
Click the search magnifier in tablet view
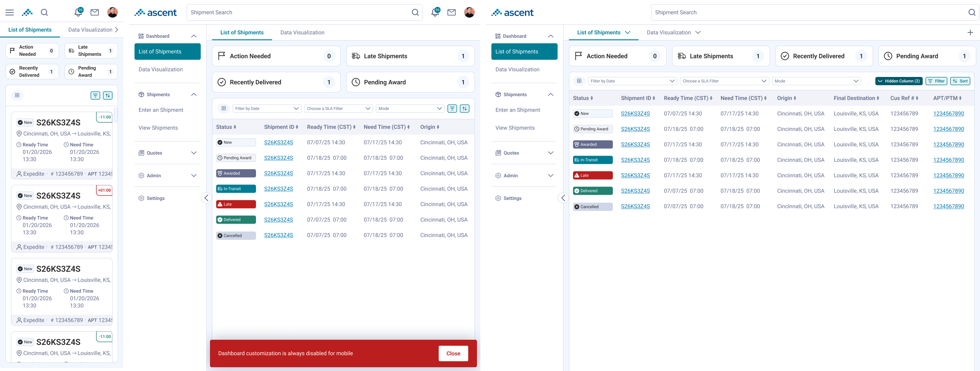(x=415, y=13)
